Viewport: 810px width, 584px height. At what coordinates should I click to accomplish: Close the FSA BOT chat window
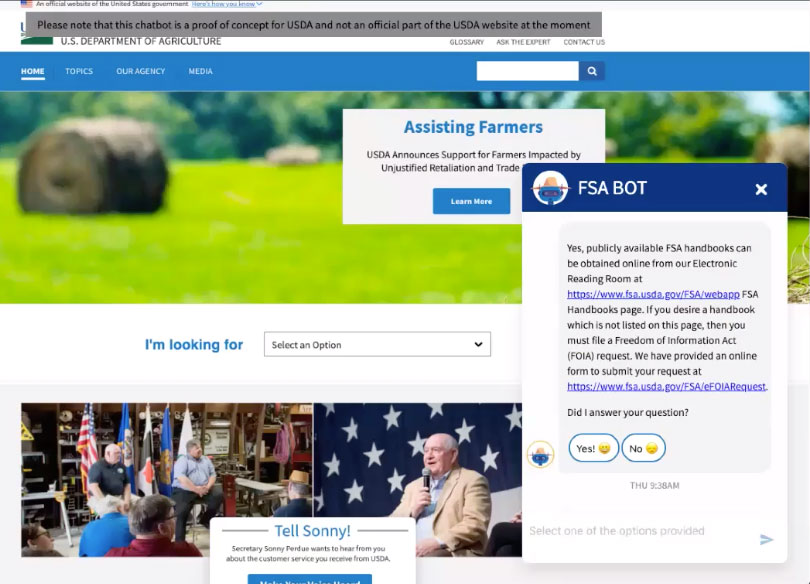761,190
